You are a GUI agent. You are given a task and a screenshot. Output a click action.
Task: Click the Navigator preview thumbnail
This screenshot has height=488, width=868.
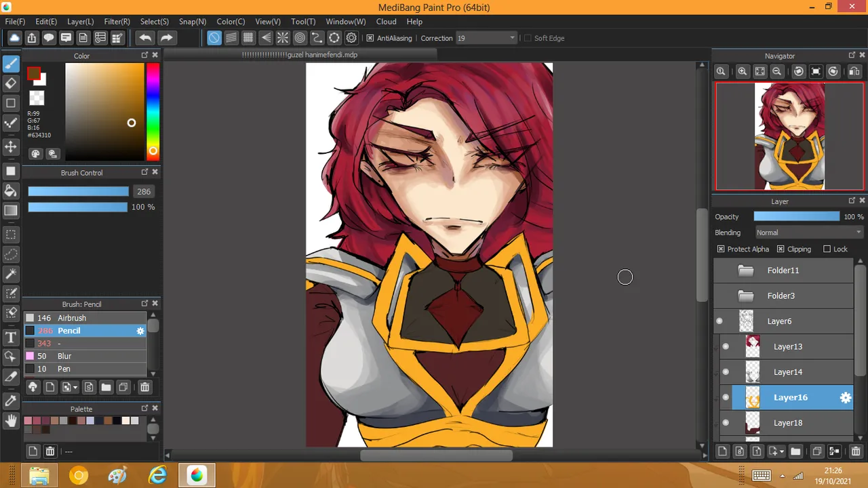(x=790, y=136)
